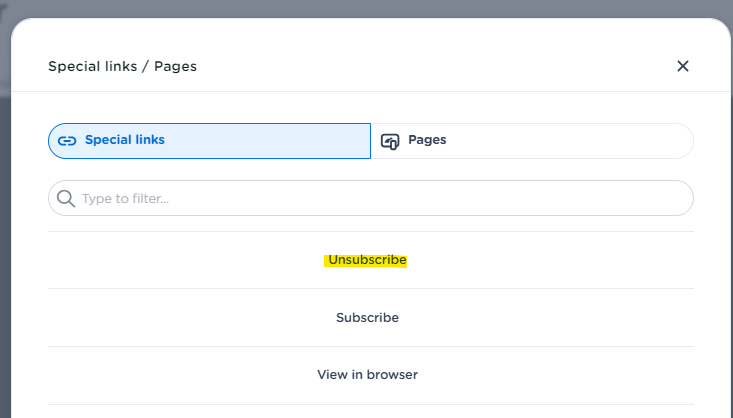Image resolution: width=733 pixels, height=418 pixels.
Task: Click the dimmed backdrop above the dialog
Action: (366, 8)
